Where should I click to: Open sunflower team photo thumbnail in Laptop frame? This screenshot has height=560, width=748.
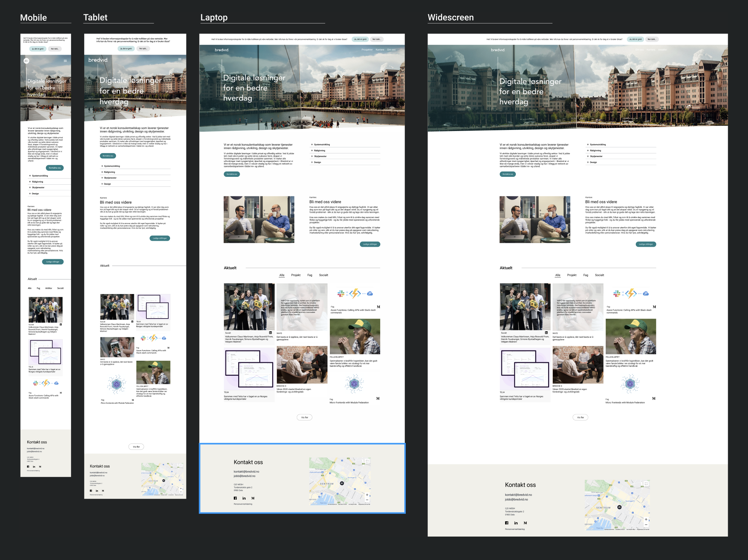tap(249, 307)
